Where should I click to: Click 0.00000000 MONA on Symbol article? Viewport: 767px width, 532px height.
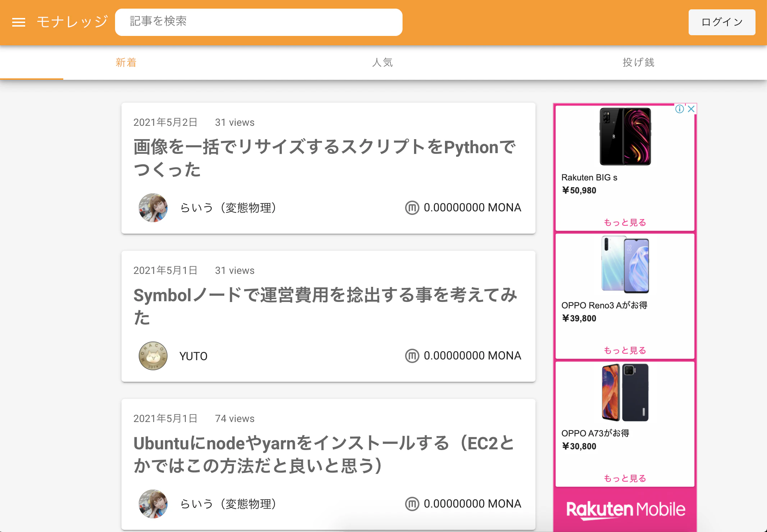click(472, 356)
